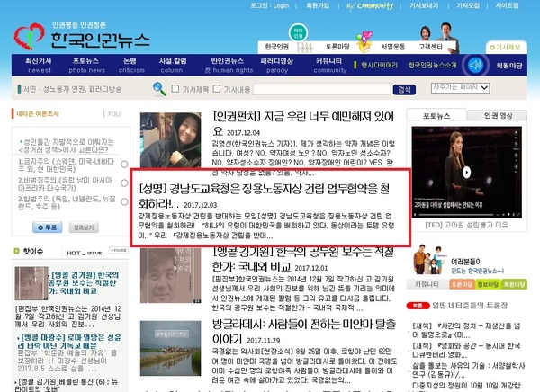Click the 로그인 Login link
This screenshot has width=540, height=392.
pyautogui.click(x=270, y=5)
